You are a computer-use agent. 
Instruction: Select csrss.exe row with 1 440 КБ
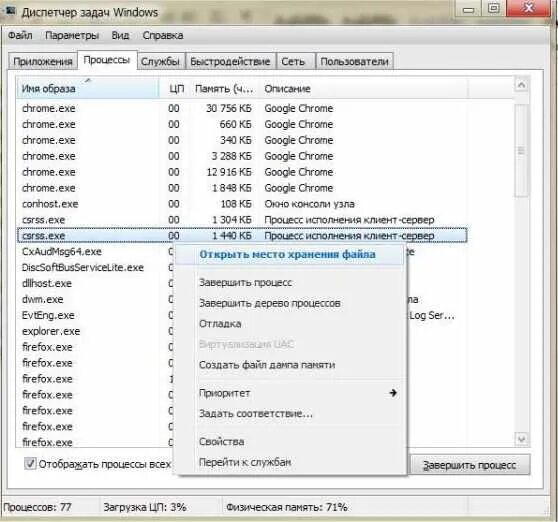pyautogui.click(x=242, y=236)
